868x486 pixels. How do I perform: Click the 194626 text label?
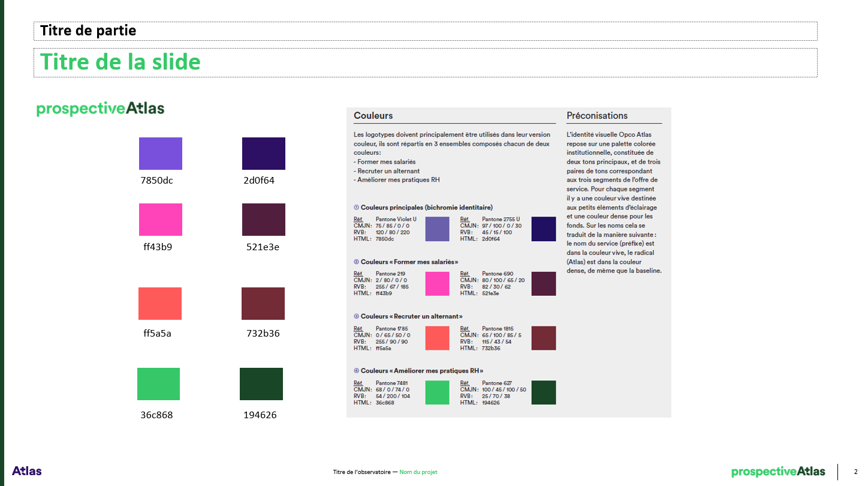[260, 415]
